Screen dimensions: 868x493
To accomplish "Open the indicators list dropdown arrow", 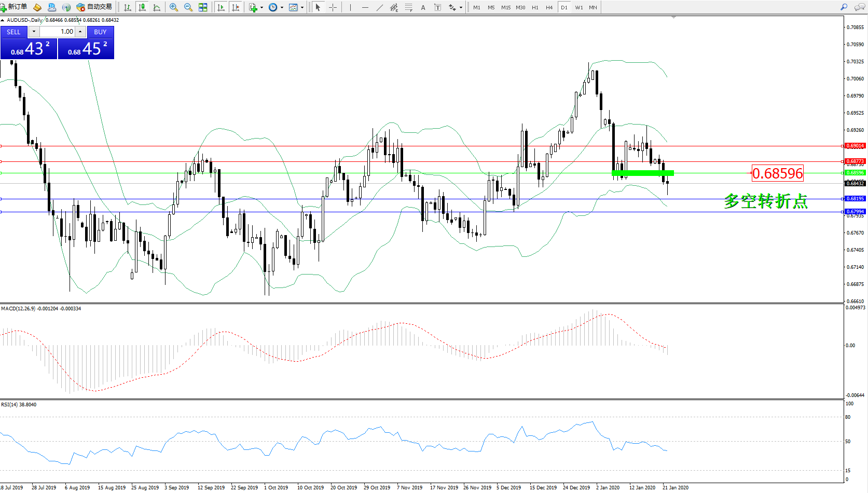I will click(261, 7).
